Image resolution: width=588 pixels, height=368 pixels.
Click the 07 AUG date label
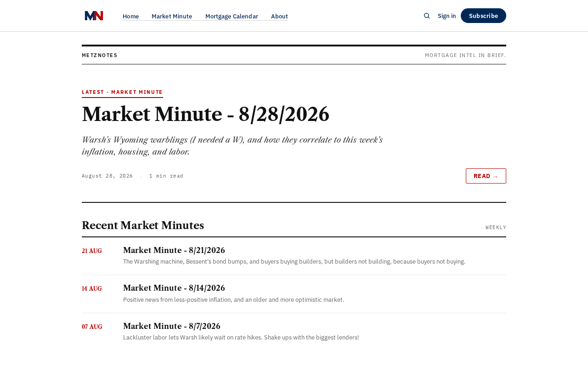coord(92,327)
